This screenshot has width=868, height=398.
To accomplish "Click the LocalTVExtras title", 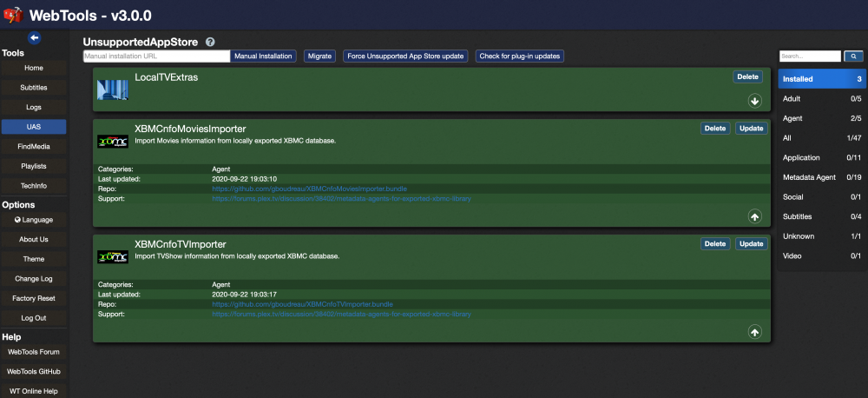I will 166,77.
